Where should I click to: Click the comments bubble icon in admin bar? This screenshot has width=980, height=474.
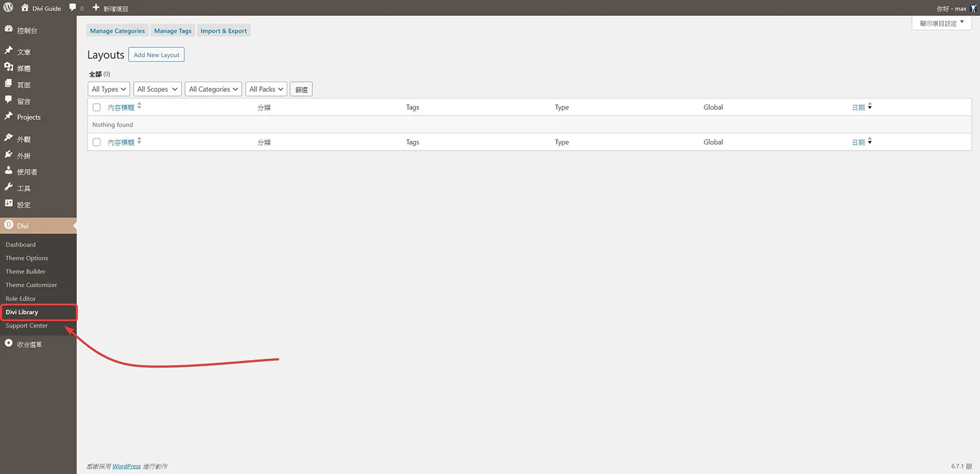point(73,8)
